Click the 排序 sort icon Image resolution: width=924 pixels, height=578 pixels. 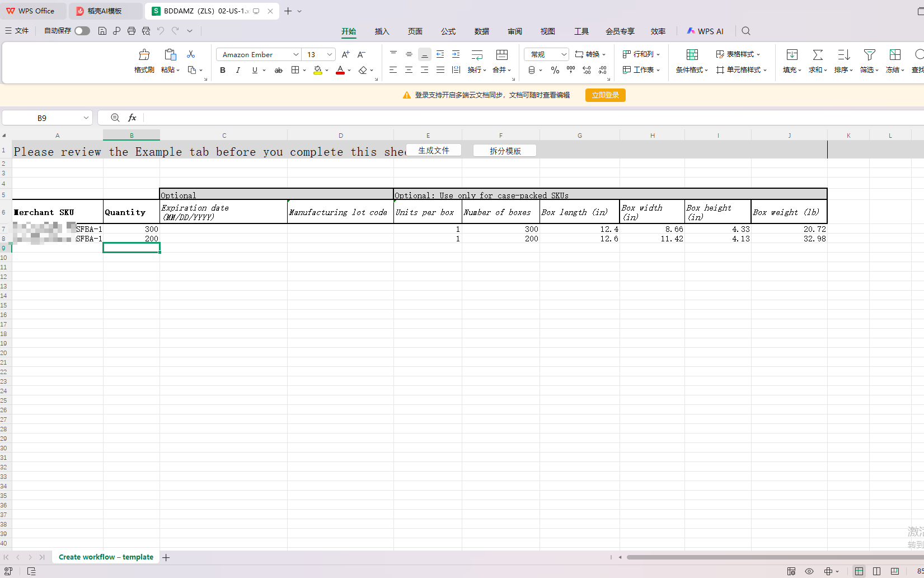[x=843, y=55]
